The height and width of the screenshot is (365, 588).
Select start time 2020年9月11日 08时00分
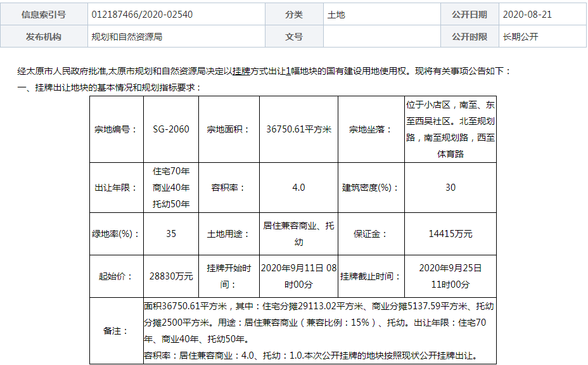(298, 276)
